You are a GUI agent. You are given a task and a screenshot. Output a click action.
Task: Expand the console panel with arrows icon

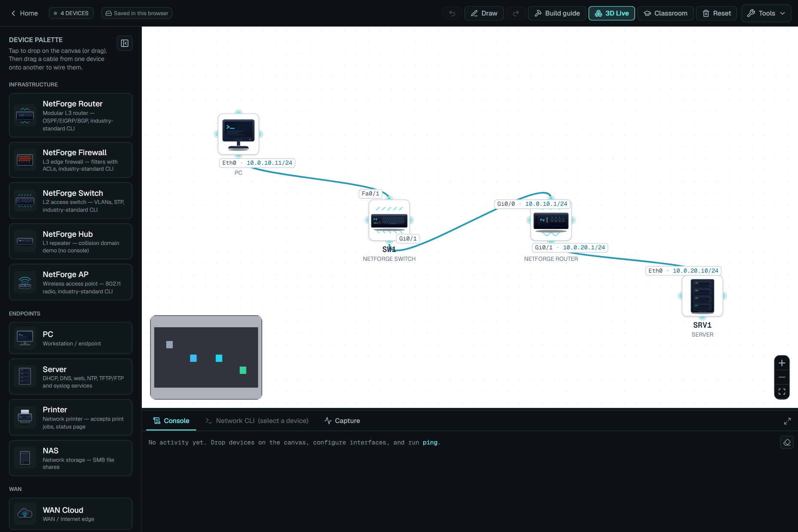(x=787, y=421)
